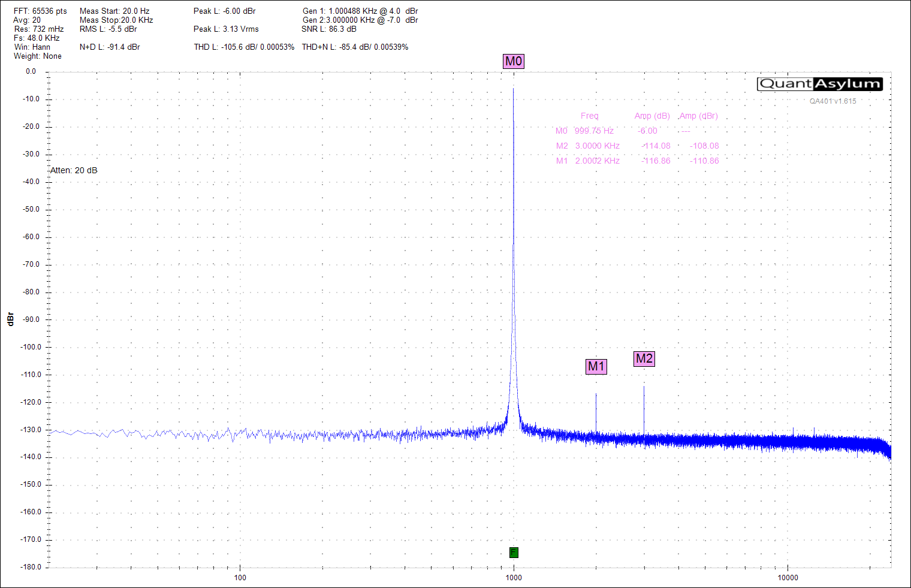Click the 1000 tick label on frequency axis

pos(514,578)
